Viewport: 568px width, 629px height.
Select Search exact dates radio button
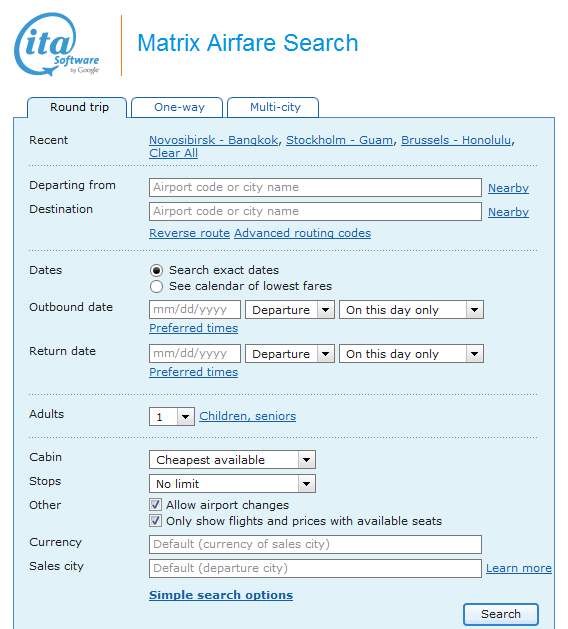(156, 270)
